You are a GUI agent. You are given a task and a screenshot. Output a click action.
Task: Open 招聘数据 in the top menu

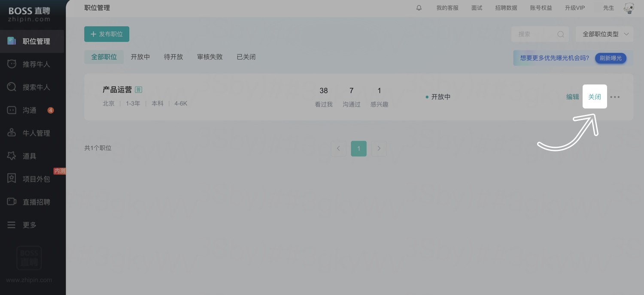click(x=506, y=7)
